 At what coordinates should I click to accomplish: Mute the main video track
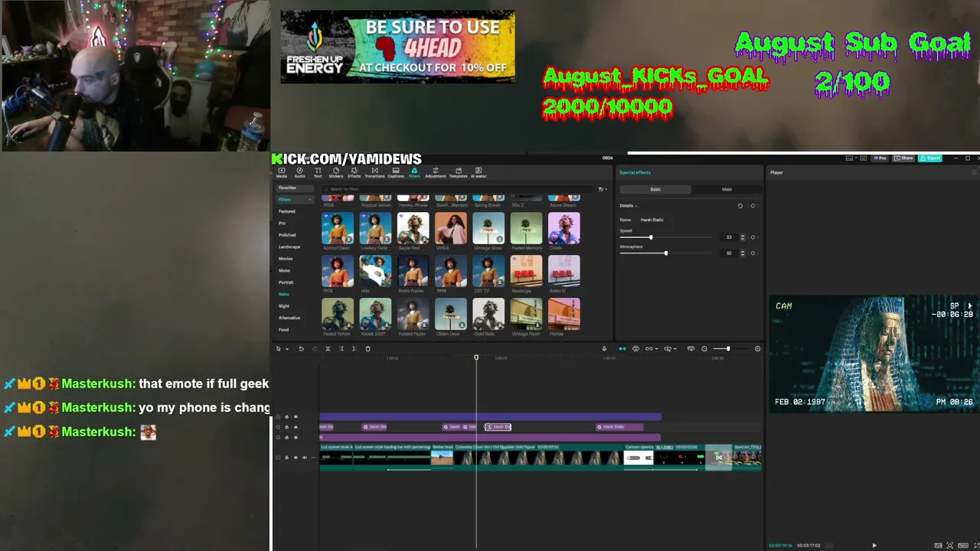(305, 458)
